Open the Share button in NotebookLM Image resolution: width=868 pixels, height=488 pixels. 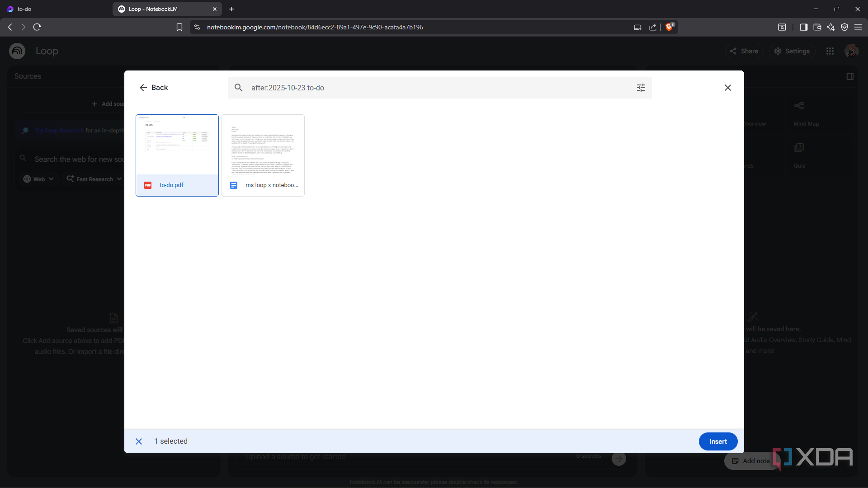click(x=744, y=51)
